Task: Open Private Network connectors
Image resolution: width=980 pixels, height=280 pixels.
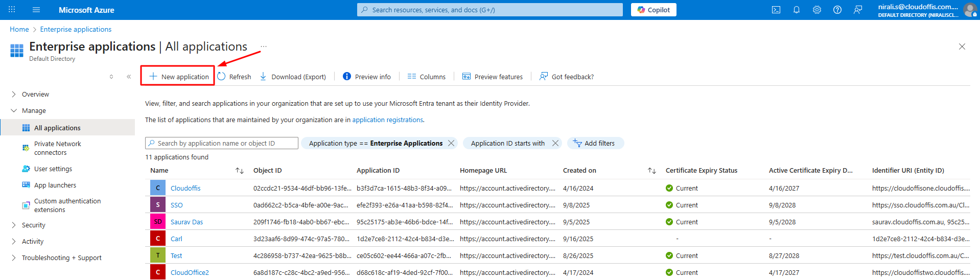Action: click(x=57, y=148)
